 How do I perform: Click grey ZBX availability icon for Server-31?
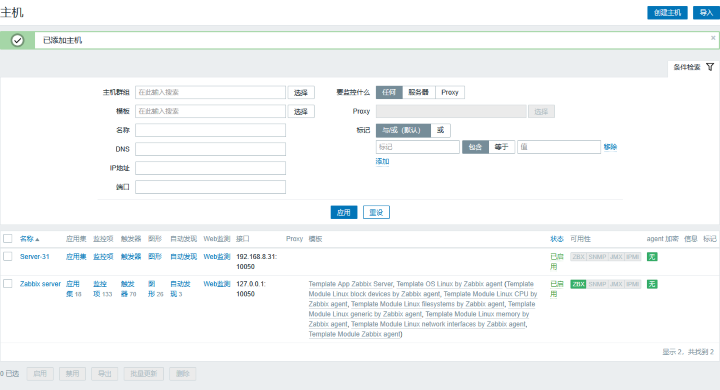tap(578, 257)
